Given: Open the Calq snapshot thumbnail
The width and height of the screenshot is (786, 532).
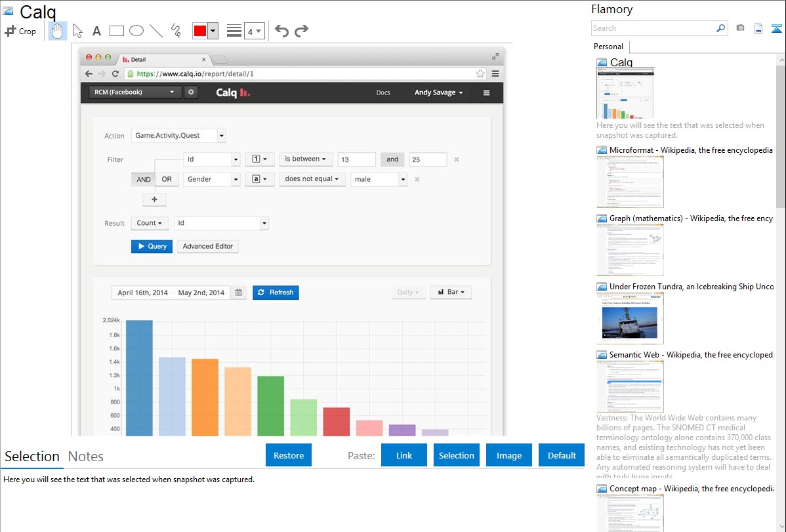Looking at the screenshot, I should click(625, 92).
